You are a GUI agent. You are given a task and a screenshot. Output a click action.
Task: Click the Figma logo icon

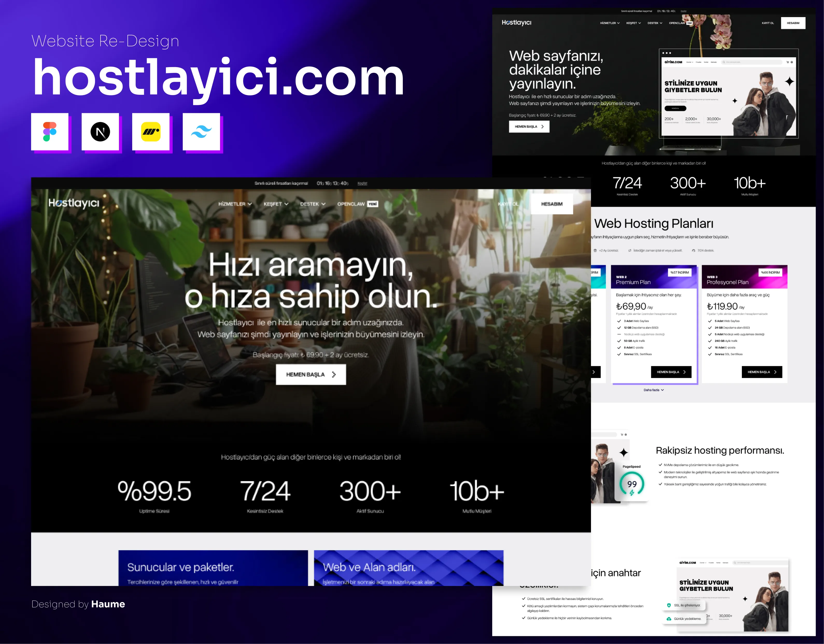click(50, 132)
